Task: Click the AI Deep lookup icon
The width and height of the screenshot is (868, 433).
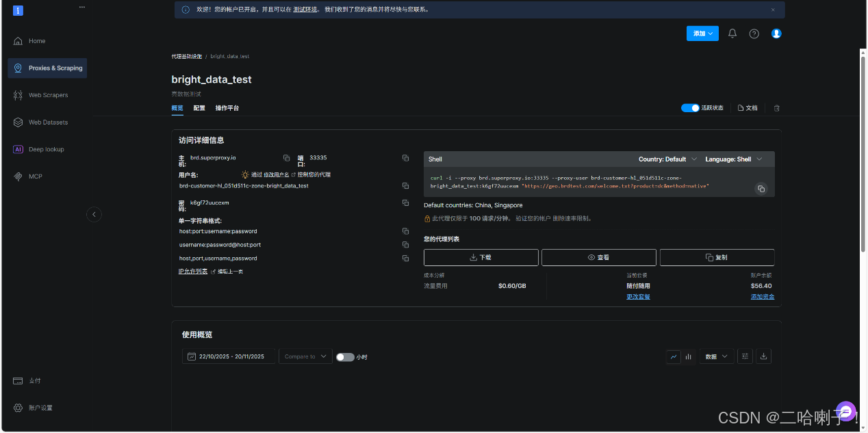Action: coord(18,149)
